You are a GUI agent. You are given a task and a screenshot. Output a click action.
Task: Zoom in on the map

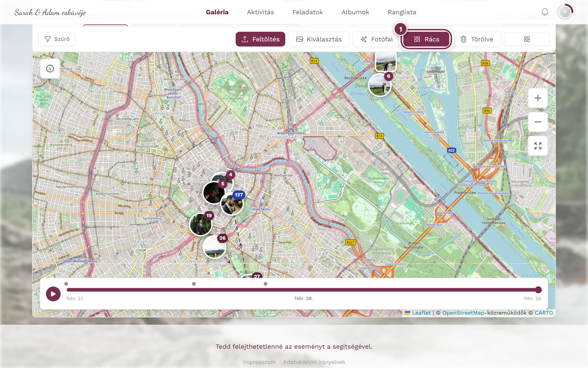click(538, 98)
